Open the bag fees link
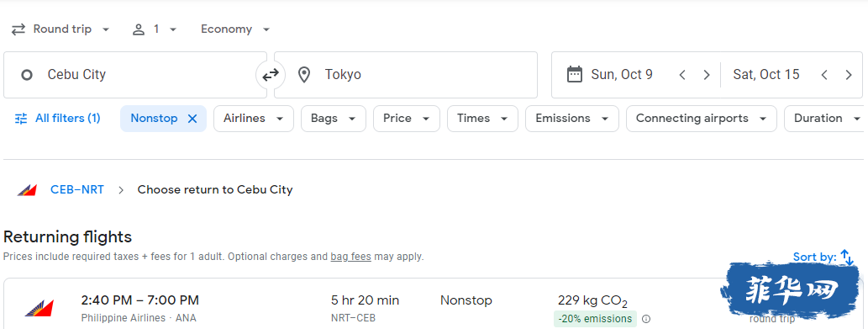The image size is (868, 329). pyautogui.click(x=351, y=257)
